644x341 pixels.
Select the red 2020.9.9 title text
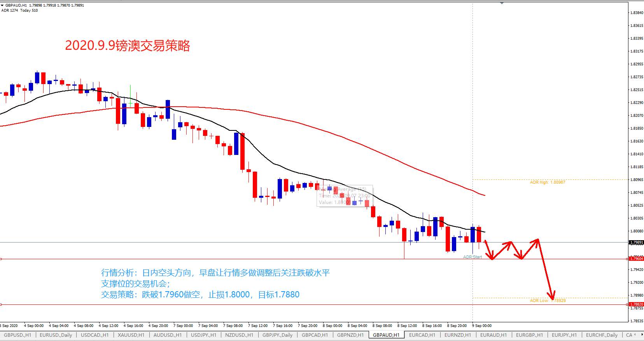128,46
